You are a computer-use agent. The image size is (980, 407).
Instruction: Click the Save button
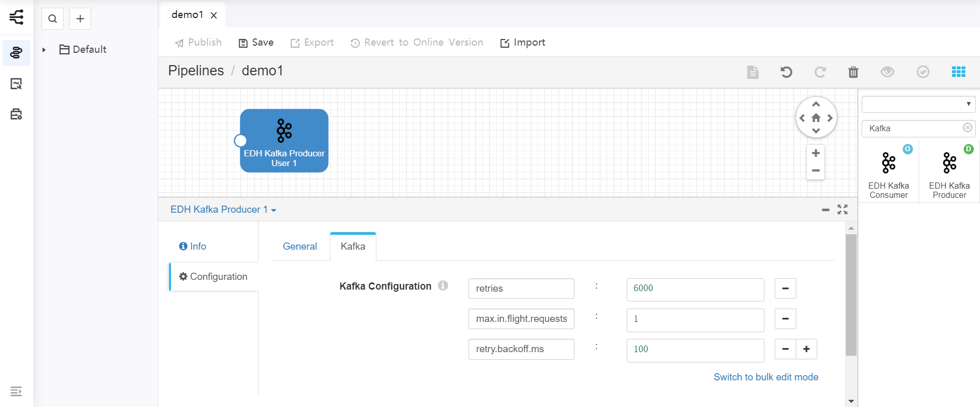(x=256, y=43)
